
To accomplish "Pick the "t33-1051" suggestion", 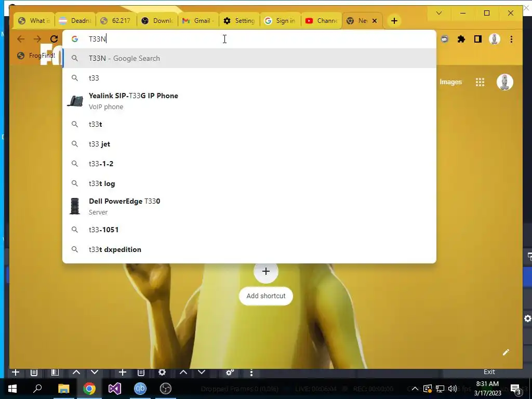I will point(249,230).
